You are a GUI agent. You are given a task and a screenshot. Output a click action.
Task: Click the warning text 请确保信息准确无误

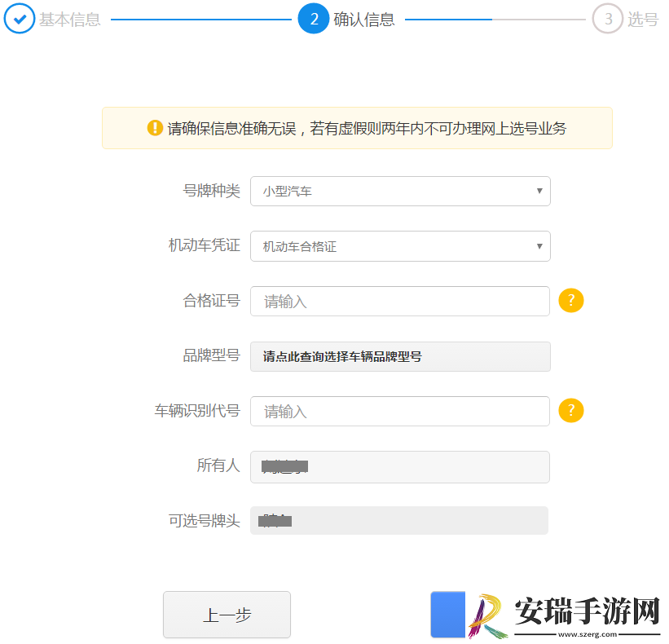231,129
